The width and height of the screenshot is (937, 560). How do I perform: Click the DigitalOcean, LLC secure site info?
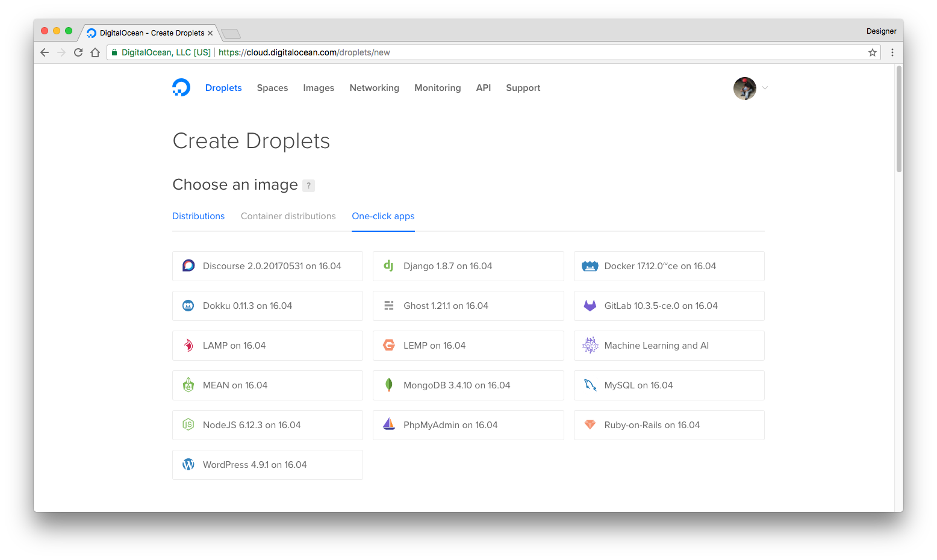click(161, 52)
